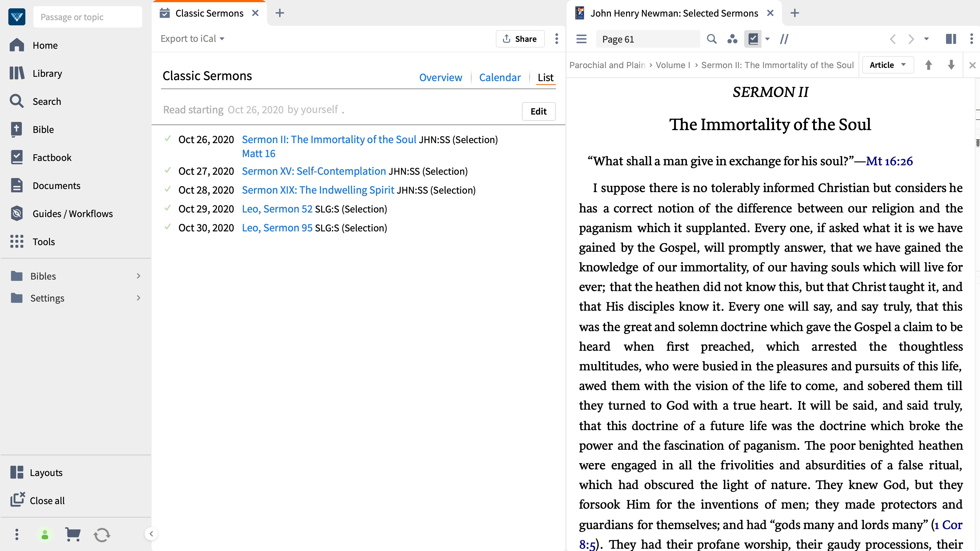Viewport: 980px width, 551px height.
Task: Expand the Bibles folder
Action: click(x=76, y=276)
